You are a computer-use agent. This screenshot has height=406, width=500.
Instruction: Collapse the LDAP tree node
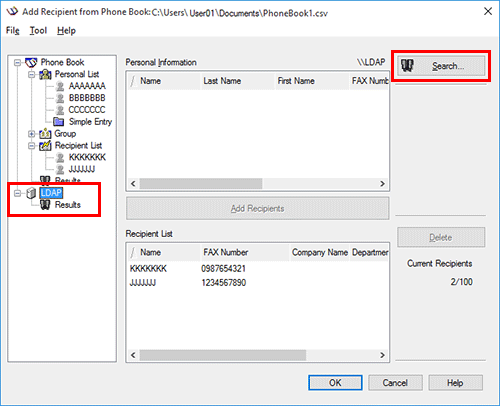click(17, 193)
